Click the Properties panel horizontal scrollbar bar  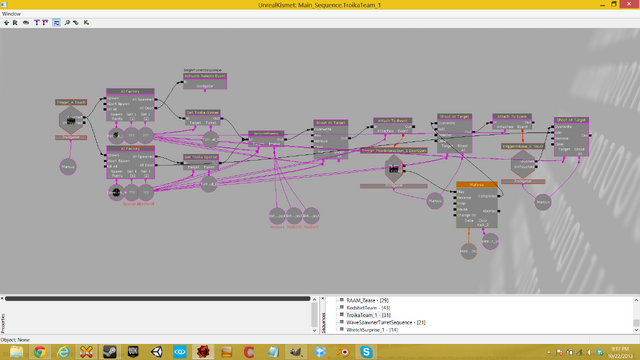pyautogui.click(x=158, y=299)
